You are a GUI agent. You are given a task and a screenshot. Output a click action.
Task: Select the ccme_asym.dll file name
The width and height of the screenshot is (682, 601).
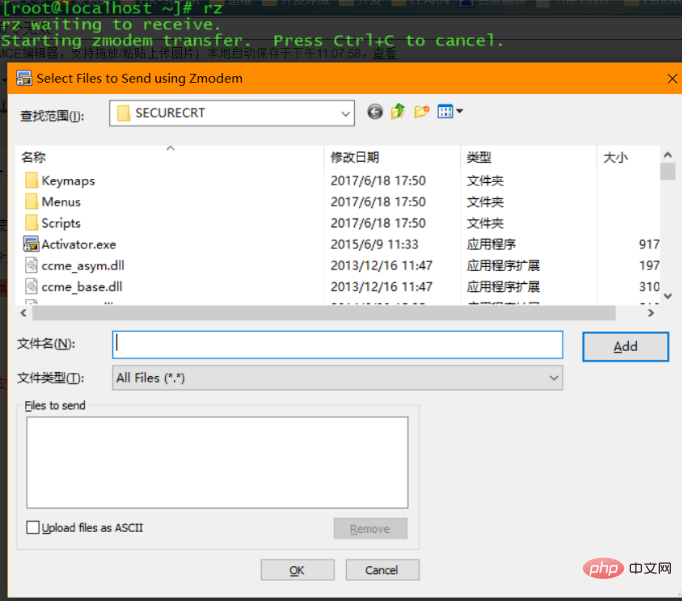coord(83,266)
